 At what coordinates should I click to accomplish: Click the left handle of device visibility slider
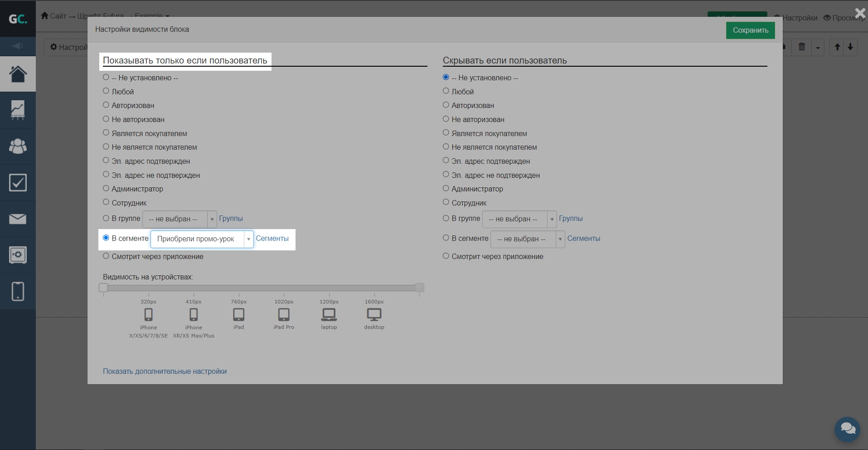(103, 288)
